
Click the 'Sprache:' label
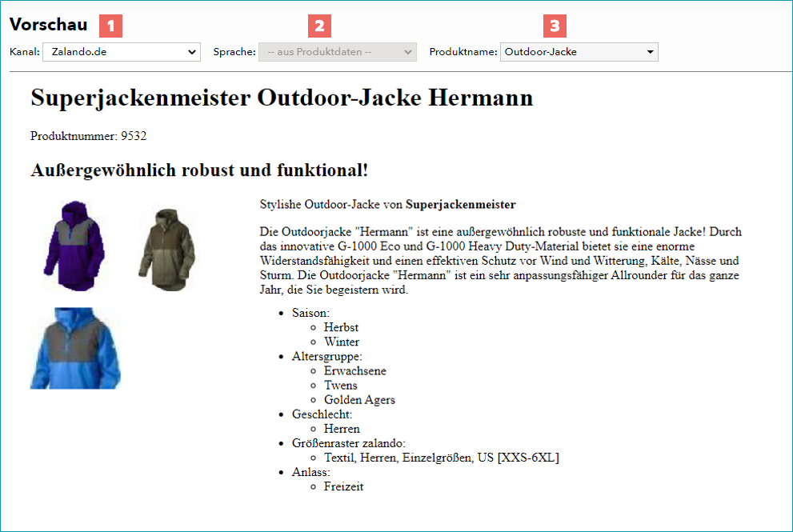(x=234, y=51)
